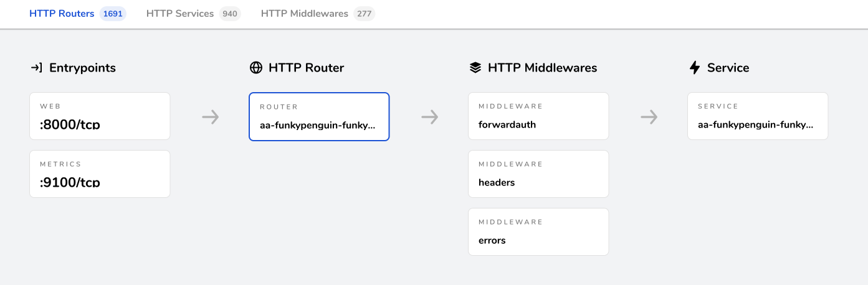Open the aa-funkypenguin router card
The image size is (868, 285).
(x=319, y=117)
